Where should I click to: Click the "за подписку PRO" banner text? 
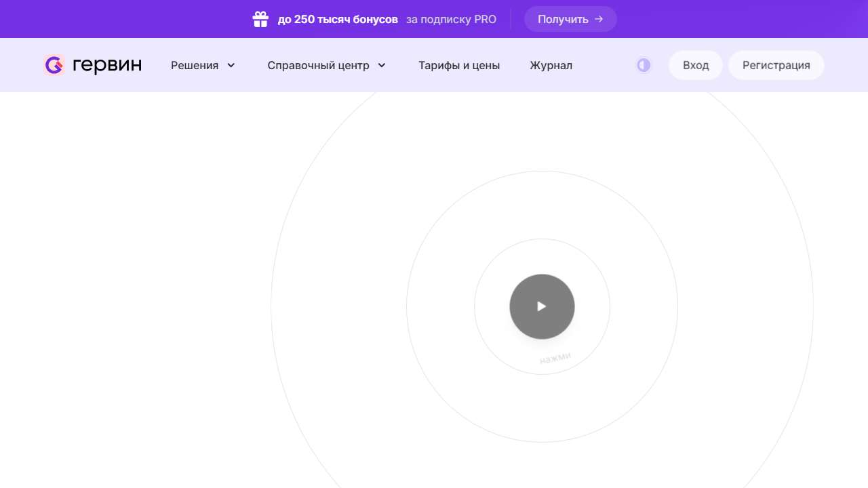click(451, 20)
